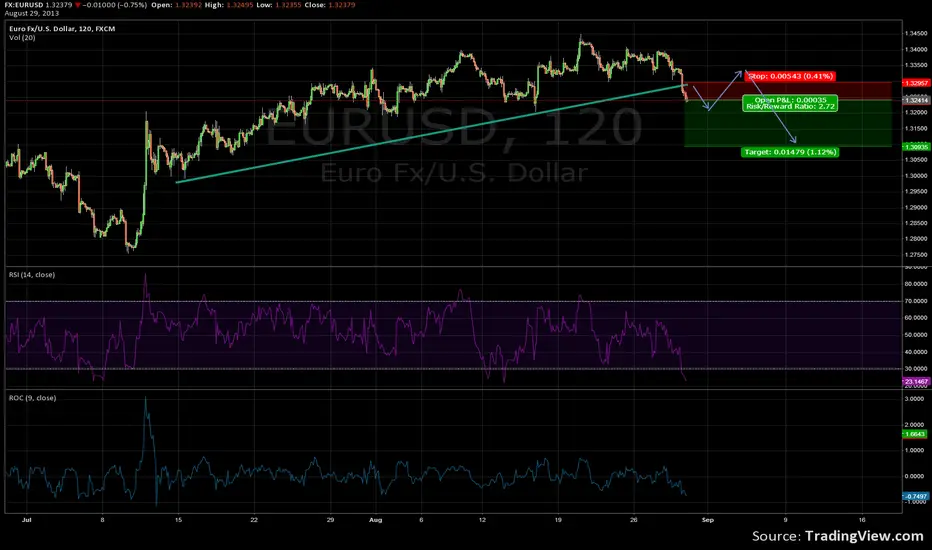This screenshot has width=932, height=550.
Task: Click the 1.30000 price axis label
Action: tap(916, 176)
